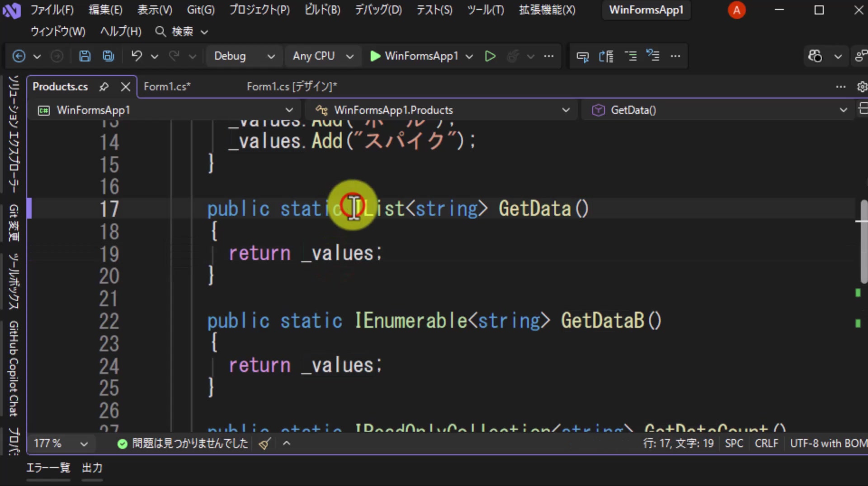Expand the error navigation caret next to broom
The width and height of the screenshot is (868, 486).
(x=287, y=444)
